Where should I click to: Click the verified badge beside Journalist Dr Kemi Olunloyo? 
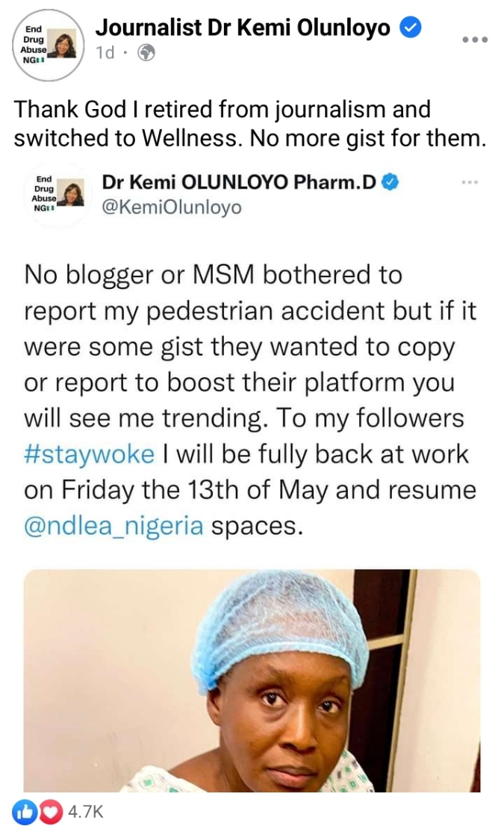pyautogui.click(x=411, y=28)
